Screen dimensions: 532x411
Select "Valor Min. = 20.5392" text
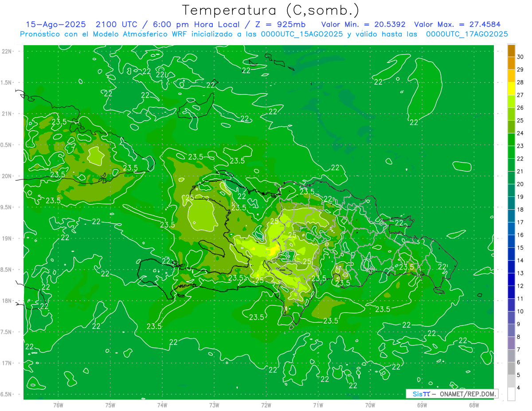tap(364, 25)
